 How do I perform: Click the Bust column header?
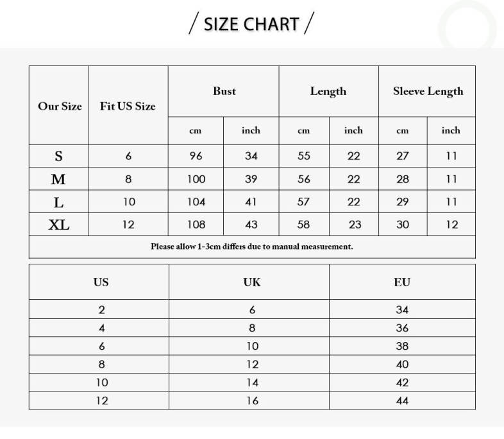click(x=224, y=91)
